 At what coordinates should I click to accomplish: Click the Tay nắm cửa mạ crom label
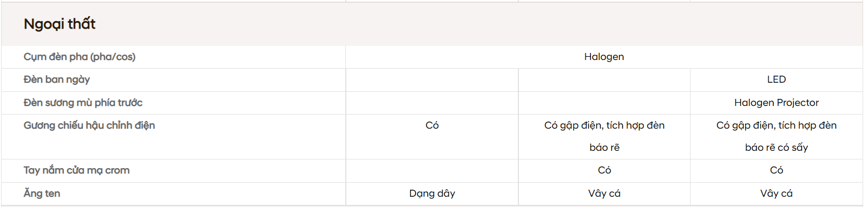point(76,170)
